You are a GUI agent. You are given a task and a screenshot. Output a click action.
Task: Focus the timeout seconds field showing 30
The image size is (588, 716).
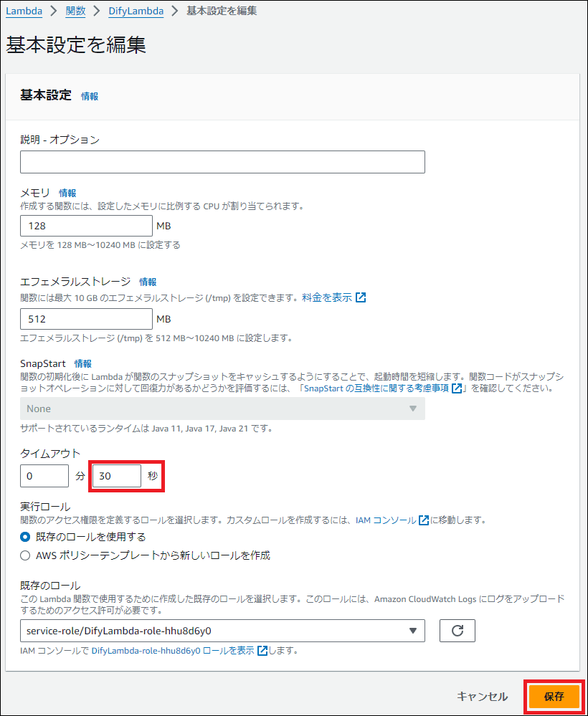(117, 476)
